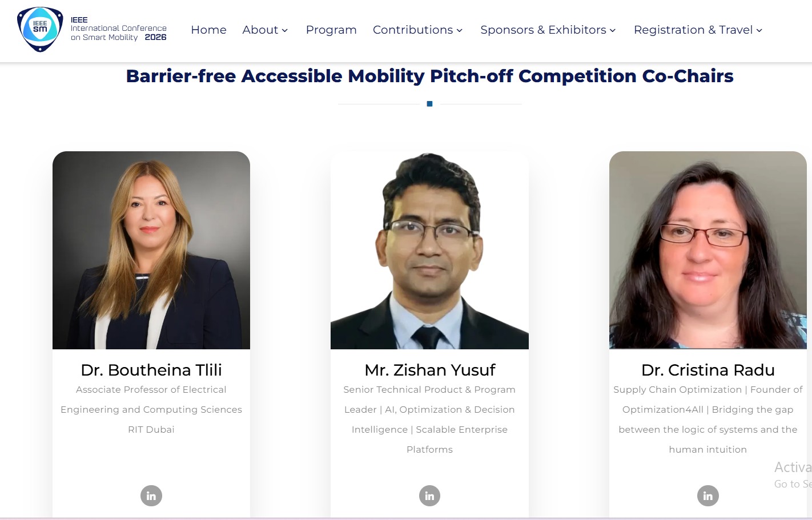Viewport: 812px width, 520px height.
Task: Open the Registration & Travel dropdown
Action: [x=697, y=30]
